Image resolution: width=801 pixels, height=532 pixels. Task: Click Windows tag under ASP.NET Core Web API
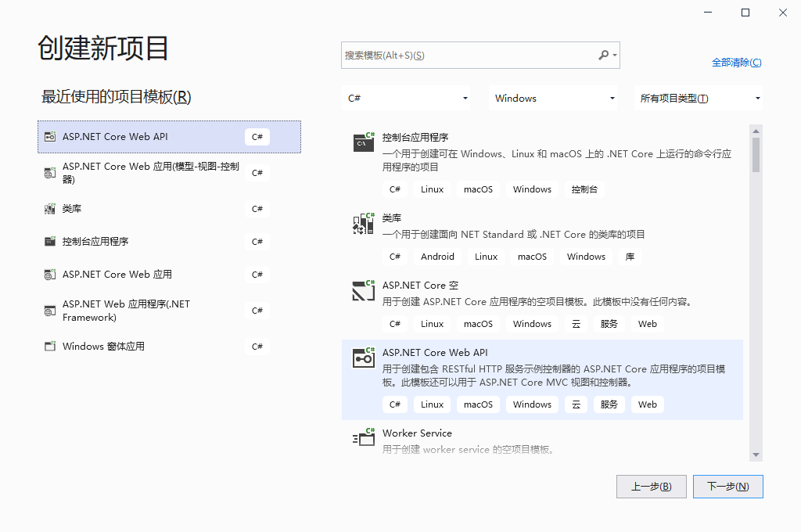point(532,404)
